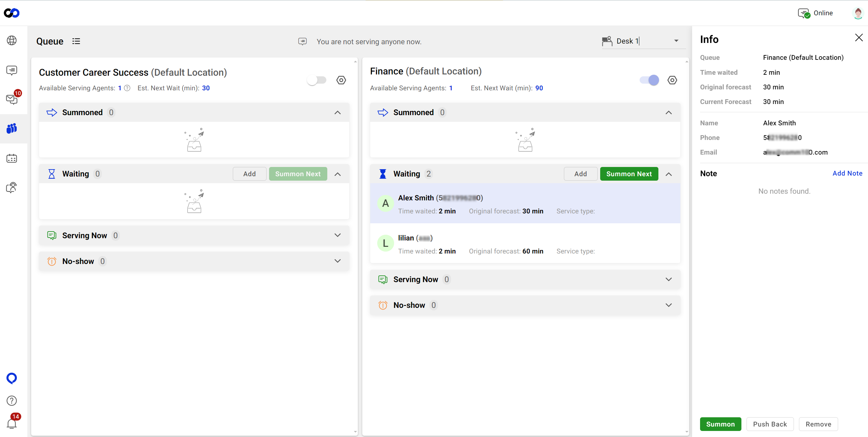
Task: Click the queue list view icon
Action: pos(76,41)
